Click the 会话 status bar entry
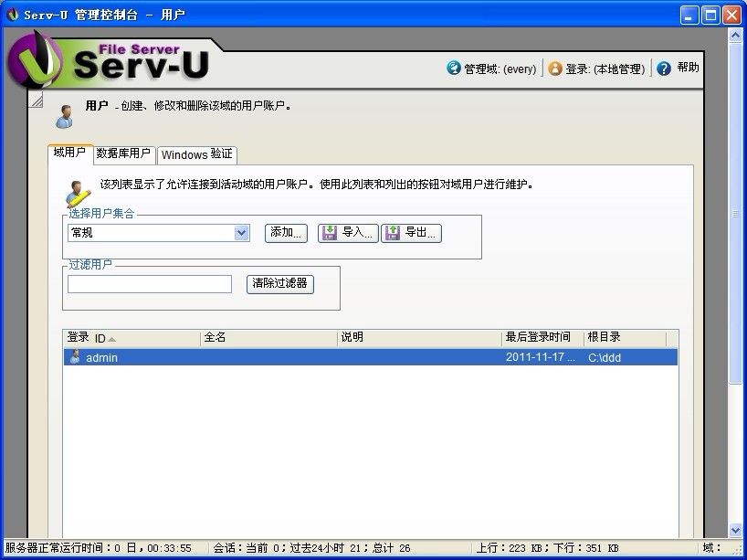This screenshot has height=560, width=747. tap(311, 548)
